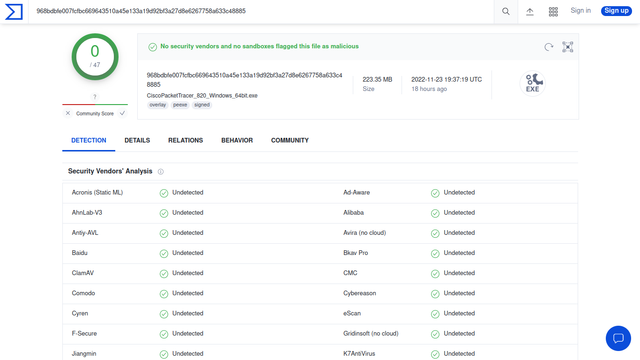Click the 223.35 MB size value
640x360 pixels.
point(377,80)
